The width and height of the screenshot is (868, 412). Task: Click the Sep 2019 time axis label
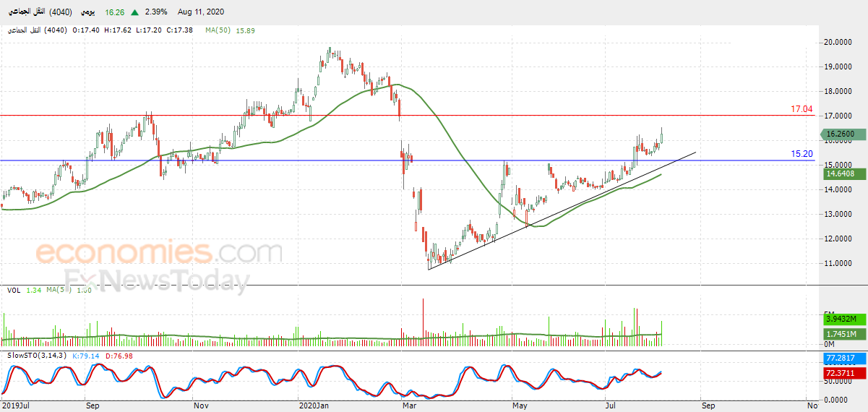point(92,406)
